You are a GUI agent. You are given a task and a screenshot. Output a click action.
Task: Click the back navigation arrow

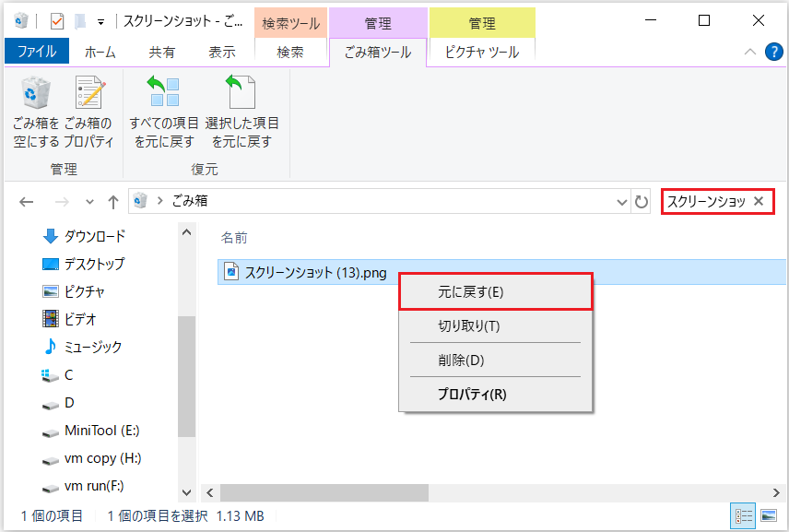(x=26, y=201)
